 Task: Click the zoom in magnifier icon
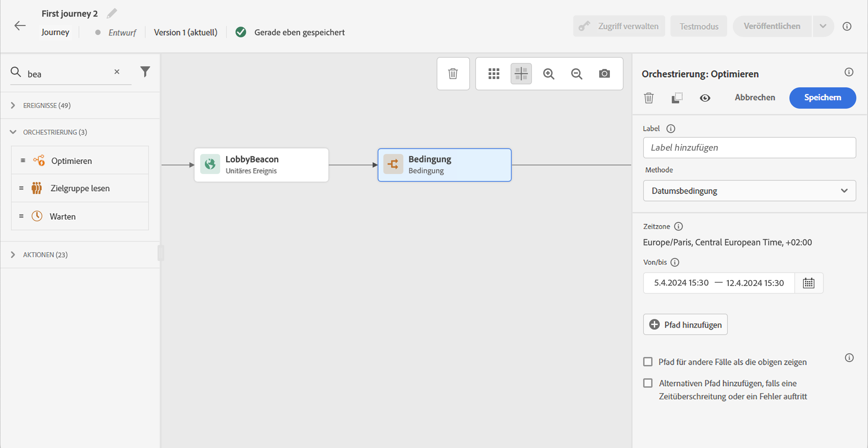click(x=549, y=73)
